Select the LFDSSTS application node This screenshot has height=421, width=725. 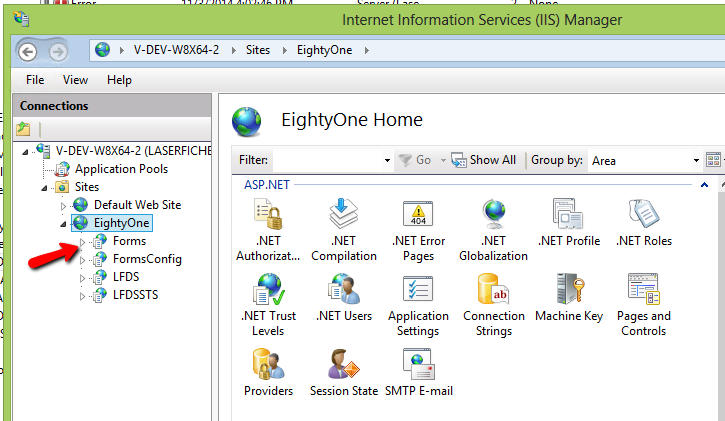pyautogui.click(x=135, y=295)
